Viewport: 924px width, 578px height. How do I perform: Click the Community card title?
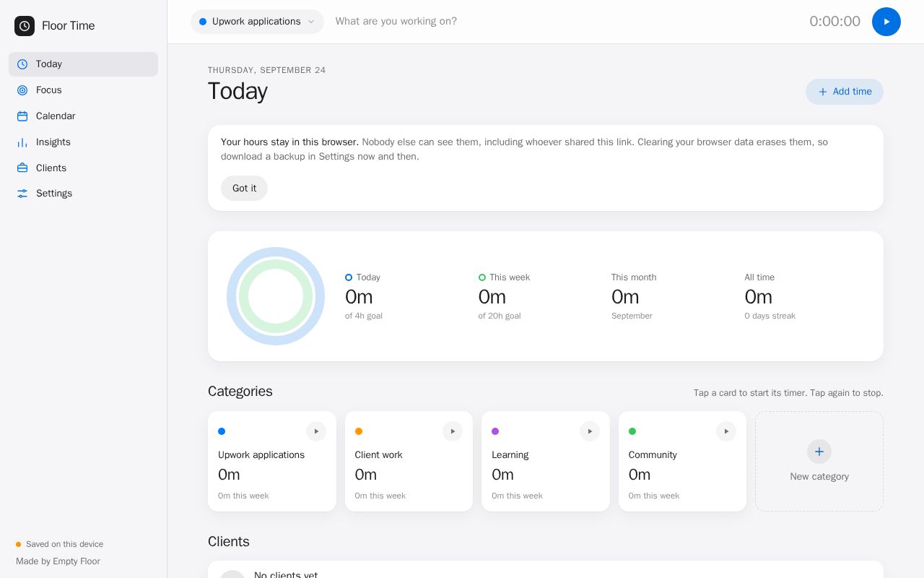tap(653, 455)
